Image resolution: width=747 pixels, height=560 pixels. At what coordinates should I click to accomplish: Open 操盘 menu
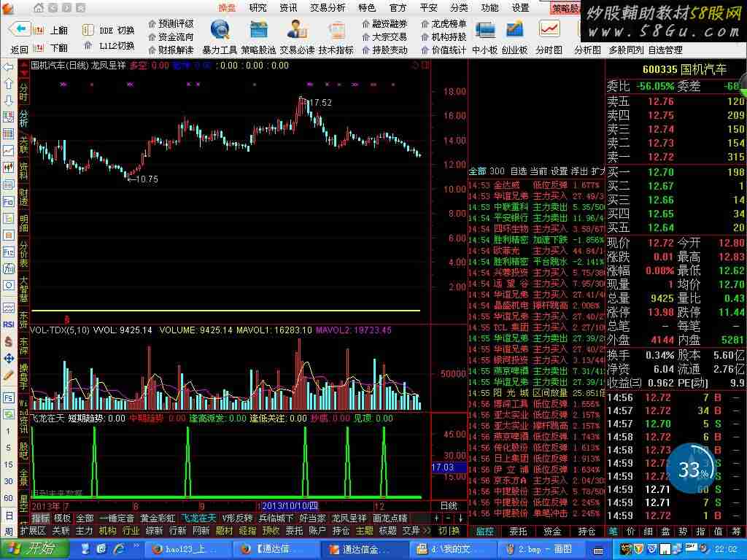coord(227,7)
